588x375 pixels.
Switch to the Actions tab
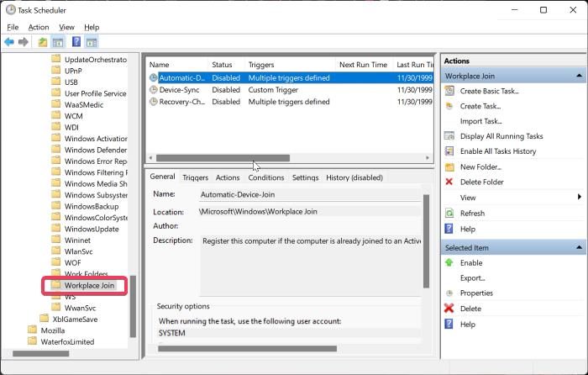[228, 177]
